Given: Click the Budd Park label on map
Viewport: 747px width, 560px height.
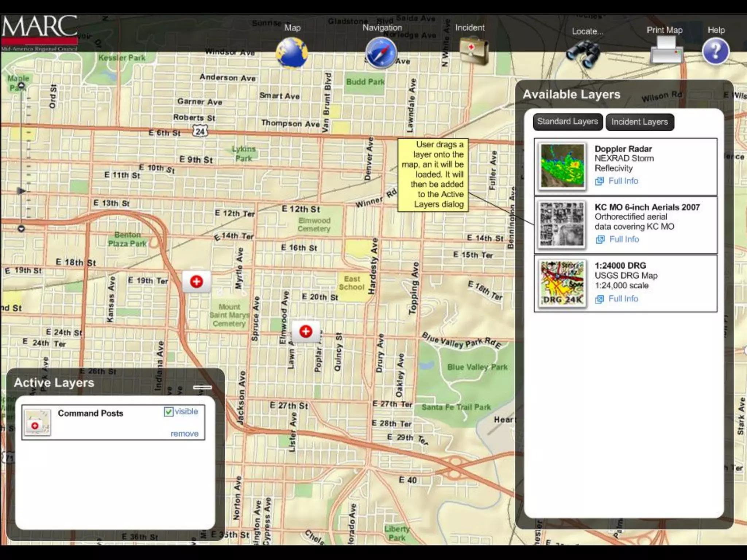Looking at the screenshot, I should (x=365, y=82).
